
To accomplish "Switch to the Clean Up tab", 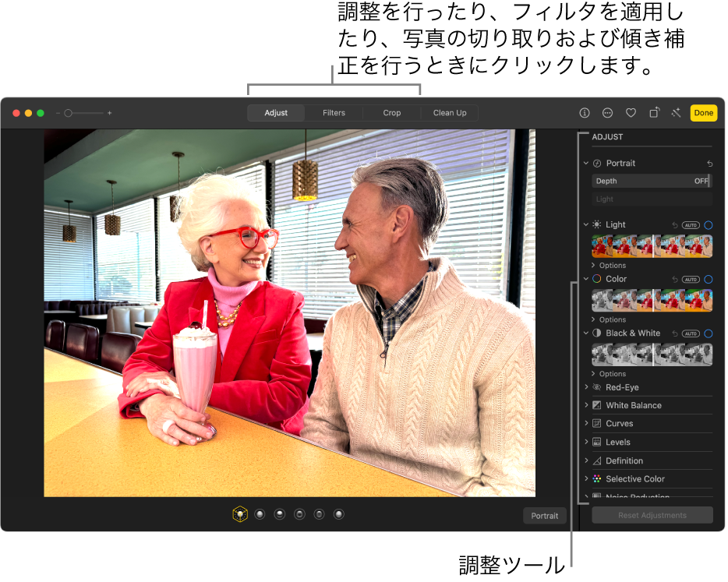I will pos(451,113).
